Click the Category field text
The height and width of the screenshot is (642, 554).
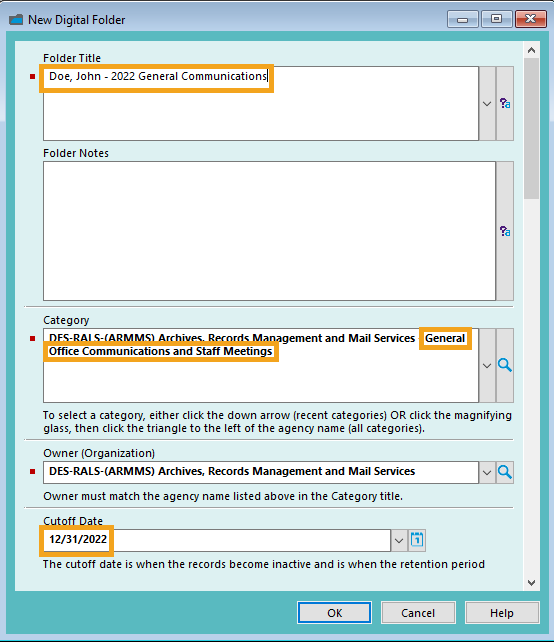click(261, 365)
